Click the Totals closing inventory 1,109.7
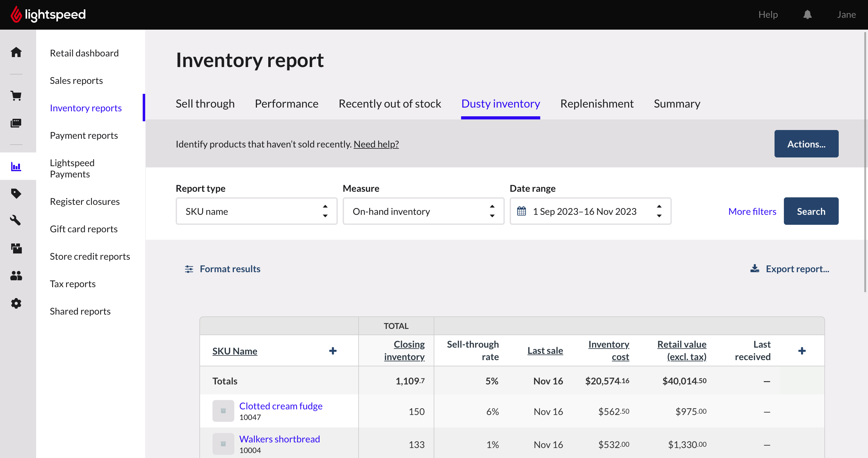Image resolution: width=868 pixels, height=458 pixels. [x=410, y=381]
